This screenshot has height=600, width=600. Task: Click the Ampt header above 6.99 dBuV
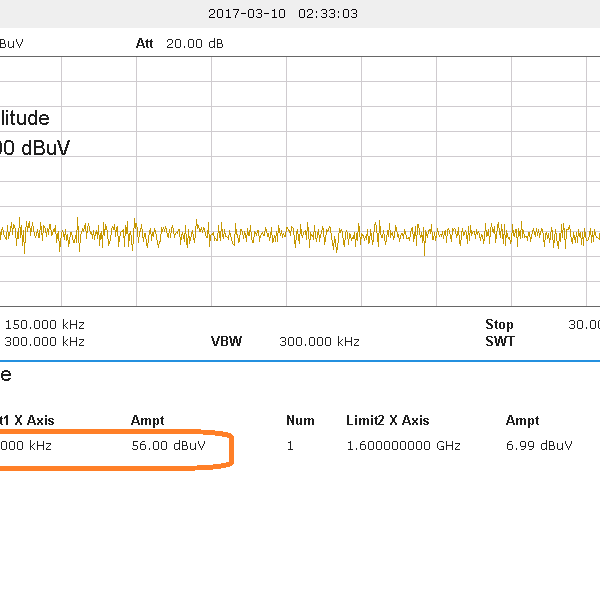pyautogui.click(x=522, y=421)
